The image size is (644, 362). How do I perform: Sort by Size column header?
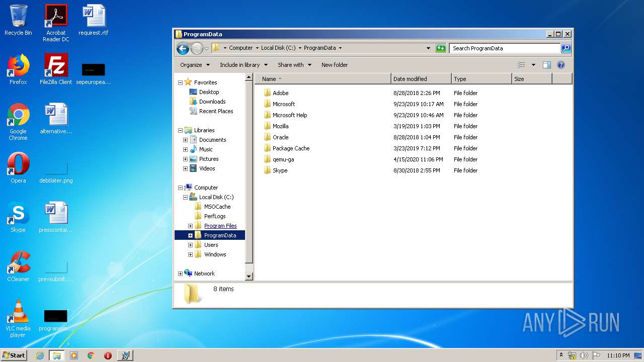532,79
